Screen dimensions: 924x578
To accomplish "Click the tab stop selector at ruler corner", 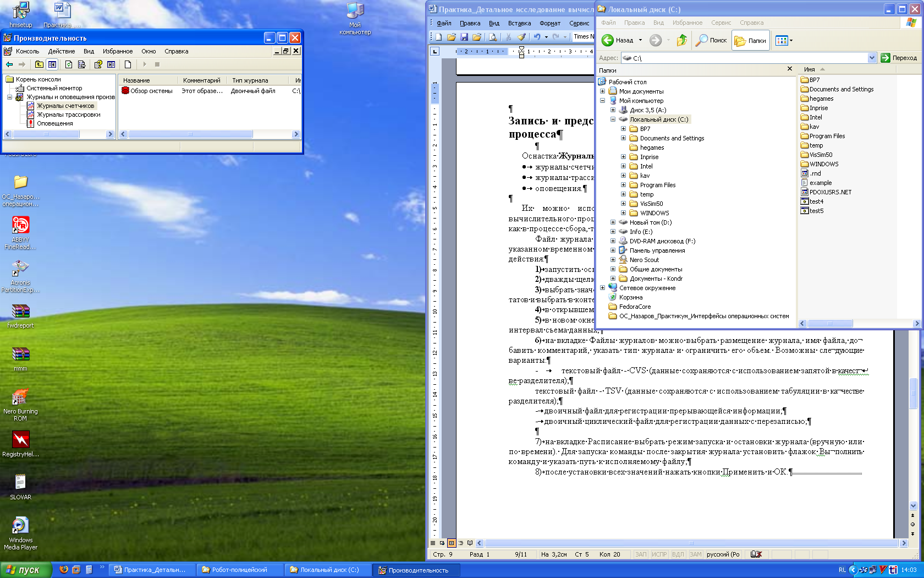I will [x=435, y=51].
